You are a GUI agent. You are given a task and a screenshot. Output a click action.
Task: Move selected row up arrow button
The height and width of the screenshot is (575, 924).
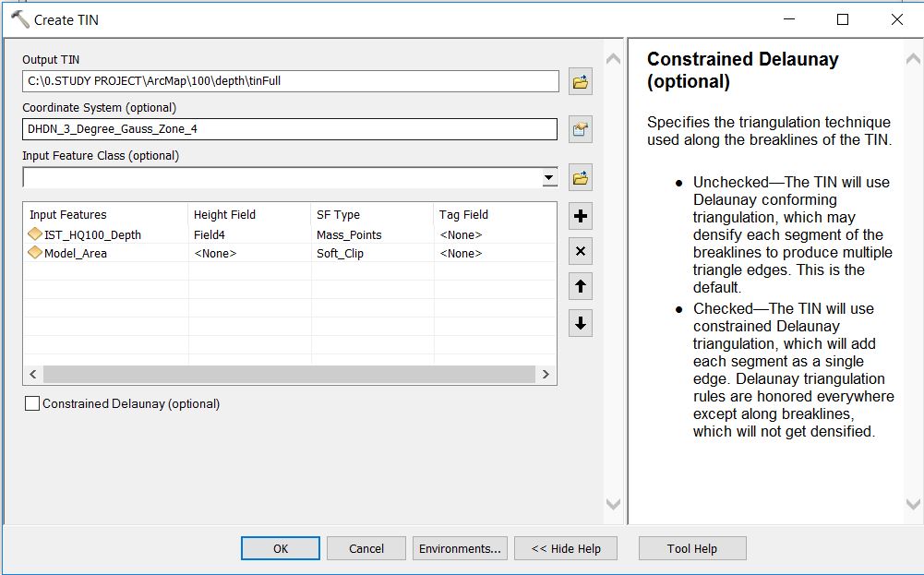pyautogui.click(x=581, y=287)
